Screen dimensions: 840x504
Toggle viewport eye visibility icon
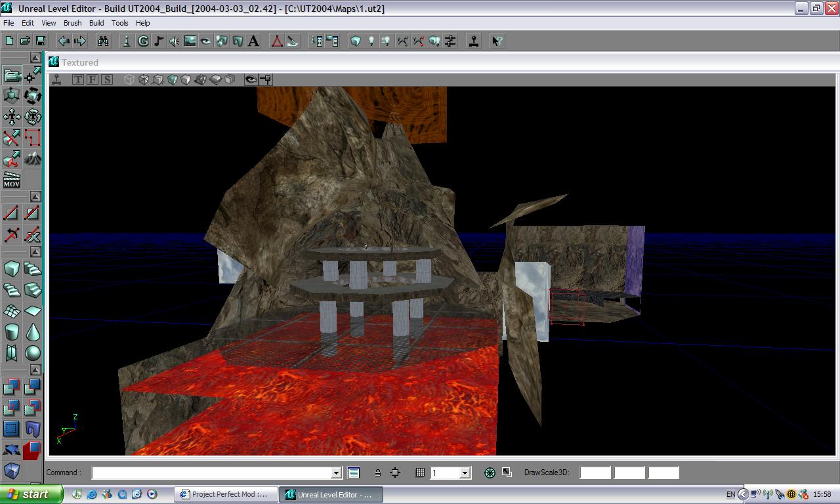click(251, 79)
